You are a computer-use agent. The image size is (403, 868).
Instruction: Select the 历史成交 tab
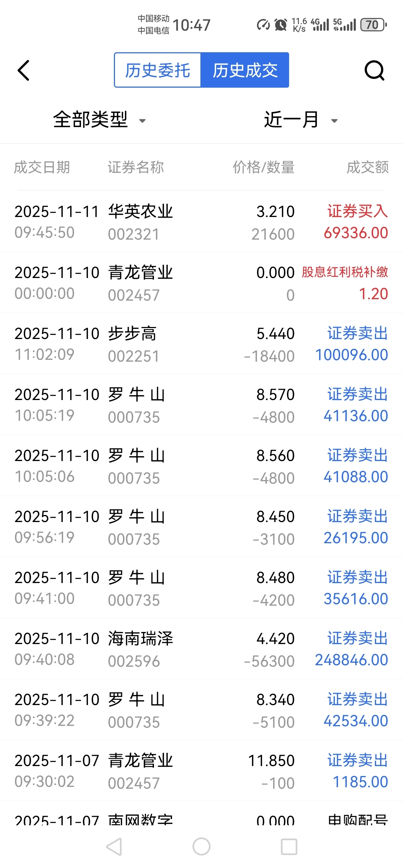[x=245, y=70]
